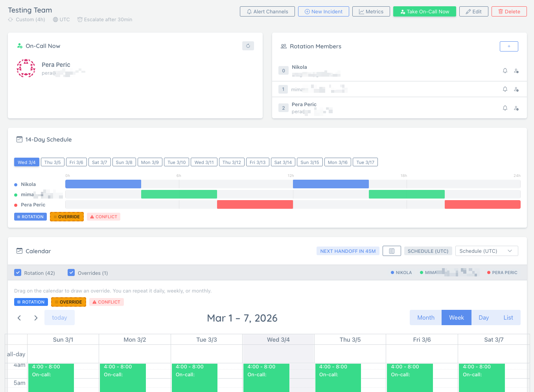Click the refresh icon on On-Call Now card

pos(248,46)
